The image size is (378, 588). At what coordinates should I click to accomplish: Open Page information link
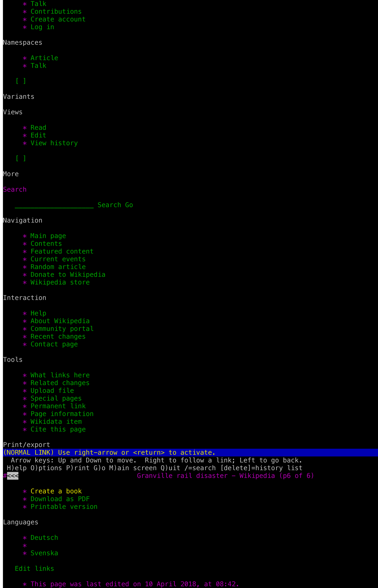point(62,414)
